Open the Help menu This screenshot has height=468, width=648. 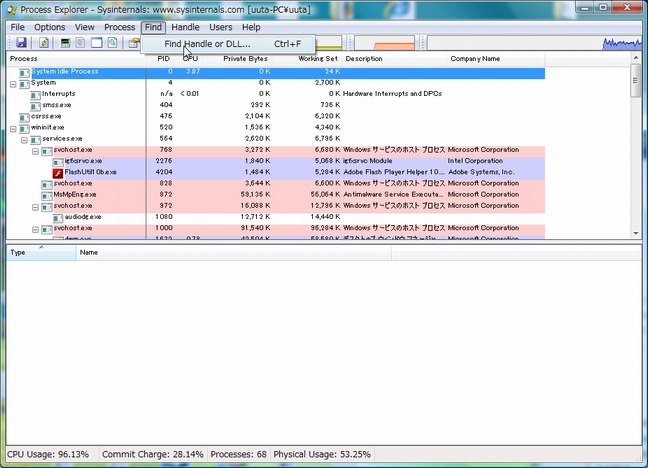click(x=251, y=27)
